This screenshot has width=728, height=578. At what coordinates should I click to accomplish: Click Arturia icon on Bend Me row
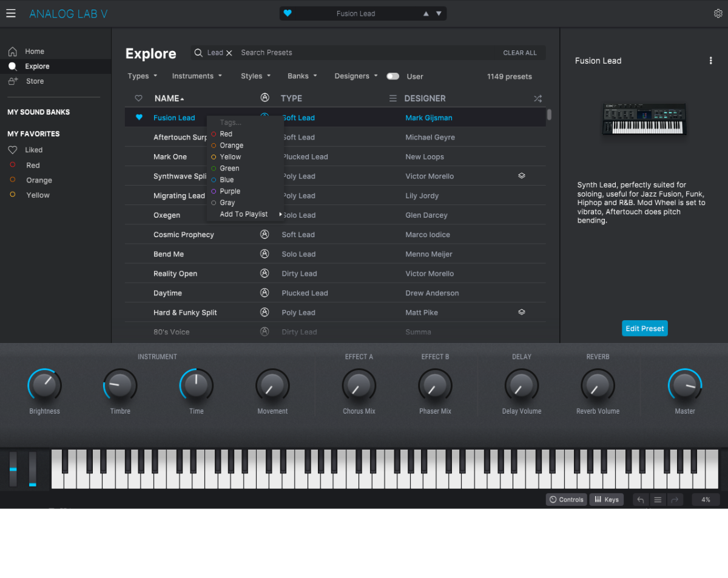pos(265,254)
